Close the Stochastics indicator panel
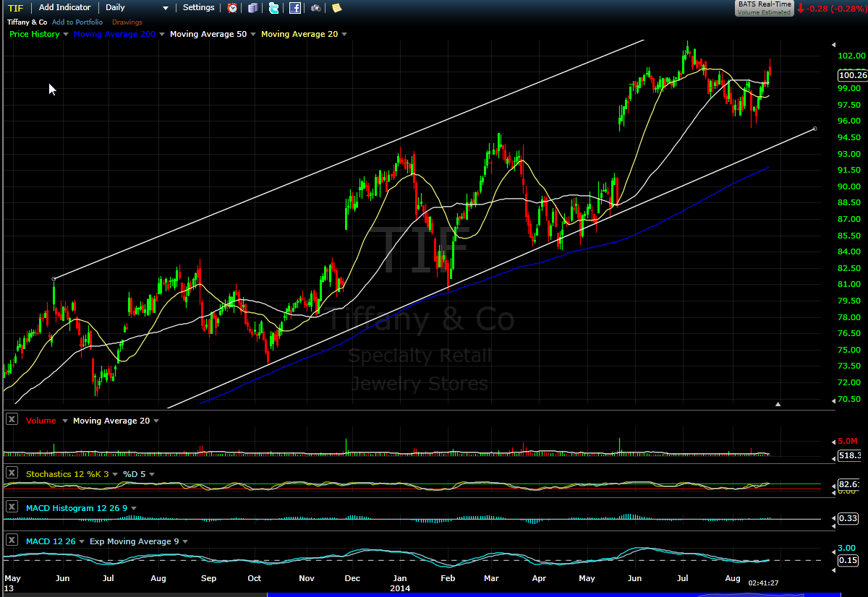 (x=12, y=473)
